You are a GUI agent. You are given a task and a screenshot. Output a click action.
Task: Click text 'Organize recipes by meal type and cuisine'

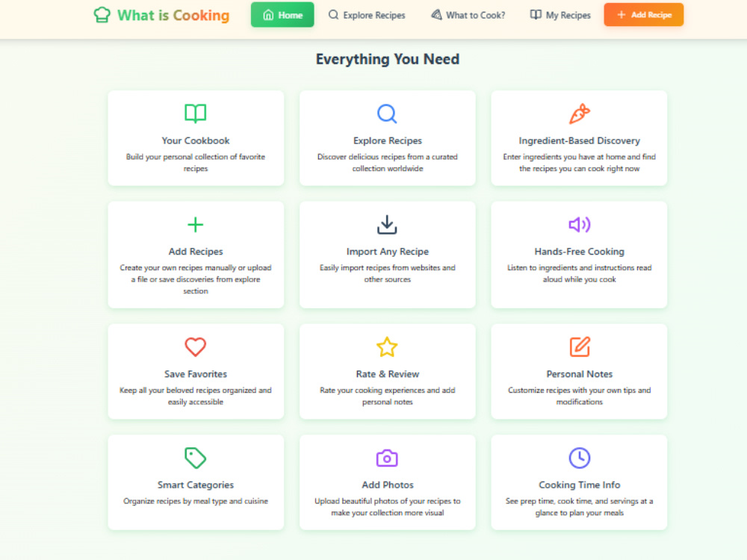tap(195, 501)
